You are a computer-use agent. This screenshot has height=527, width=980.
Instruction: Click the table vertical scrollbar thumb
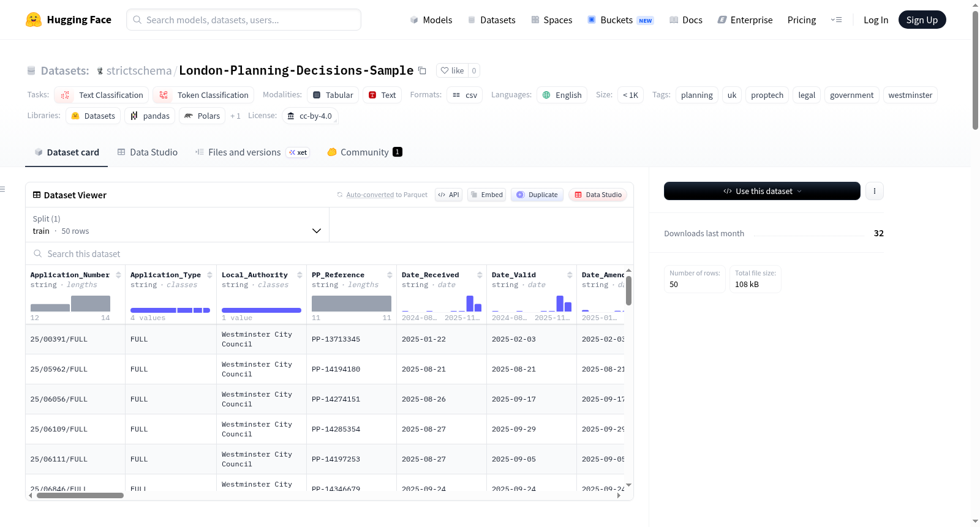(628, 290)
